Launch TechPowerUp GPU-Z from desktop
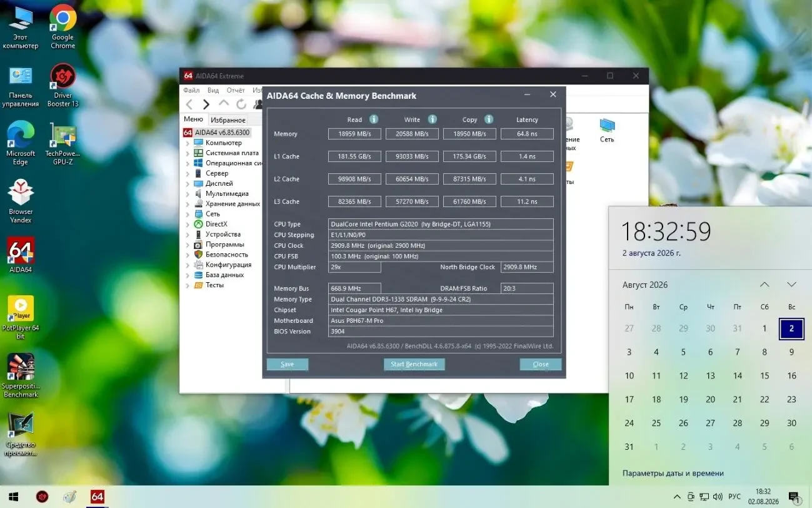 coord(63,143)
